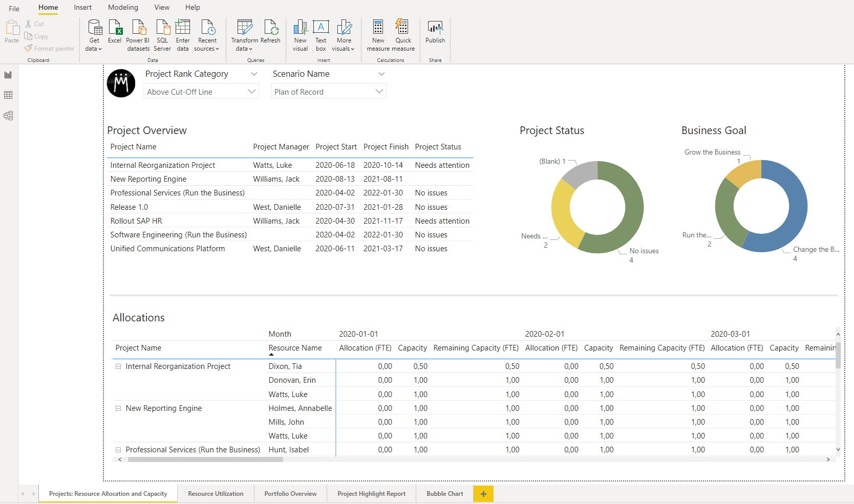This screenshot has height=504, width=854.
Task: Add a new report page
Action: 483,494
